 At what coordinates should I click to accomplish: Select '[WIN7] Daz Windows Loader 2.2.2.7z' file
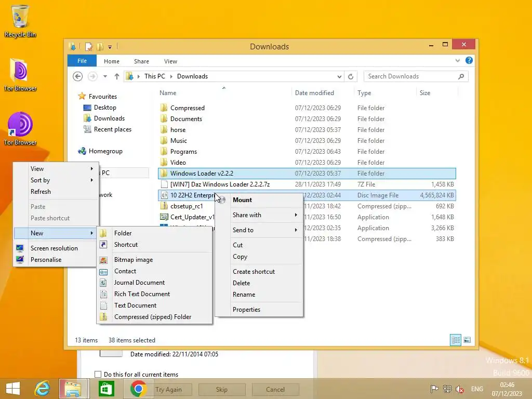coord(307,184)
